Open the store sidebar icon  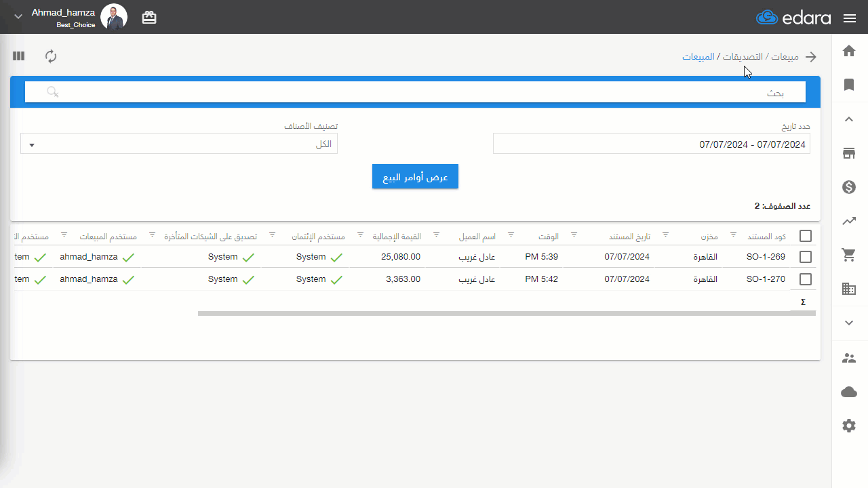(x=849, y=153)
